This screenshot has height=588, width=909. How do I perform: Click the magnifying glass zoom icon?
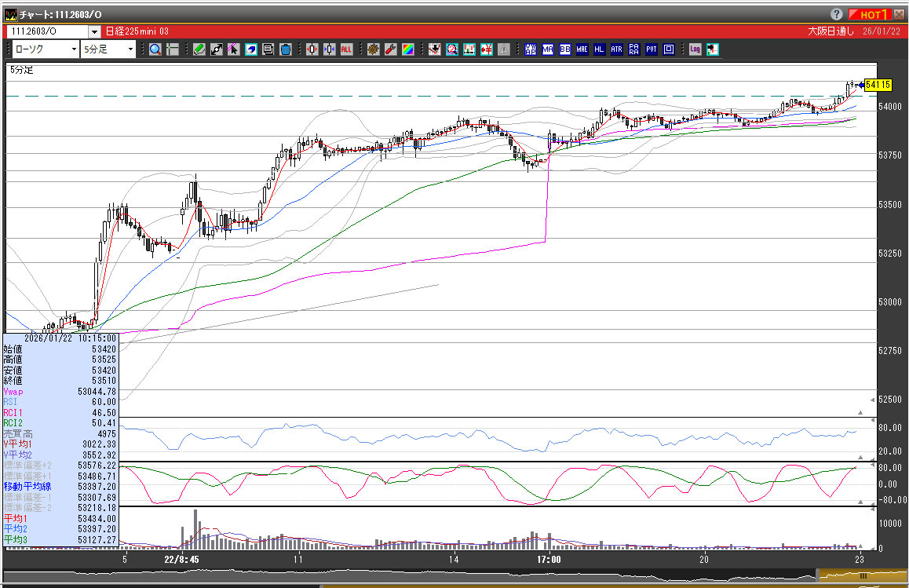(x=155, y=49)
